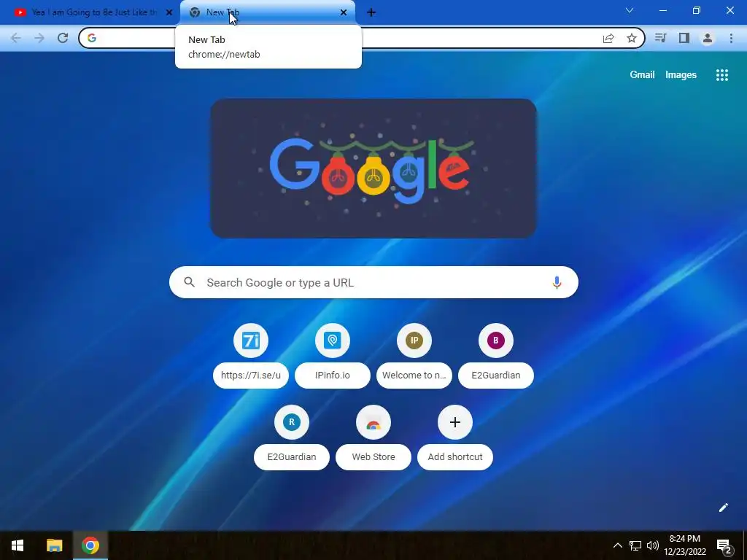This screenshot has width=747, height=560.
Task: Open the IP 'Welcome to n...' shortcut icon
Action: point(414,341)
